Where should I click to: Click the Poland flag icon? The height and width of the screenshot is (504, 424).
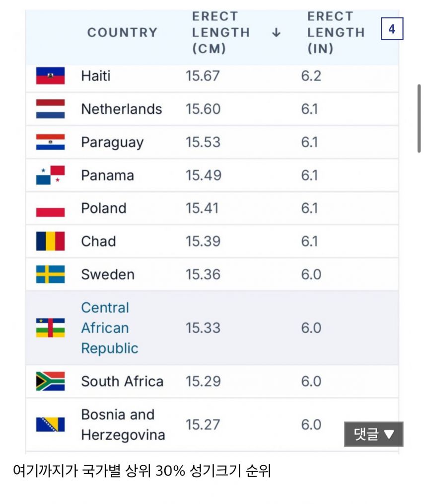[x=50, y=208]
